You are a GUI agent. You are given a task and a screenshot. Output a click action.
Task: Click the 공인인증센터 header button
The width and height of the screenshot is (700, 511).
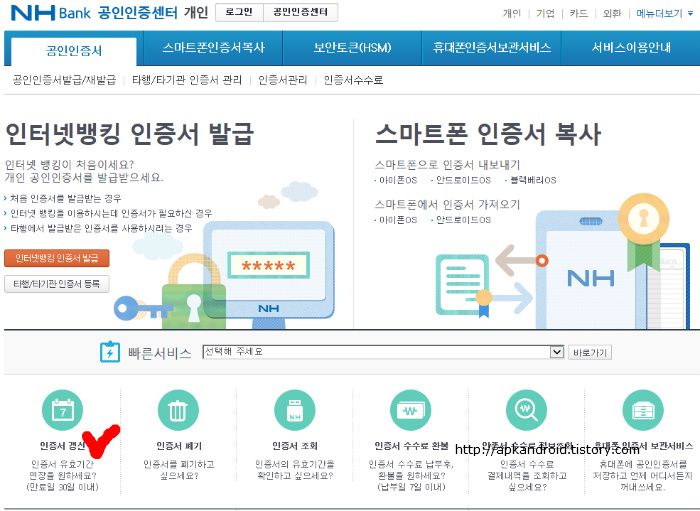pyautogui.click(x=300, y=12)
